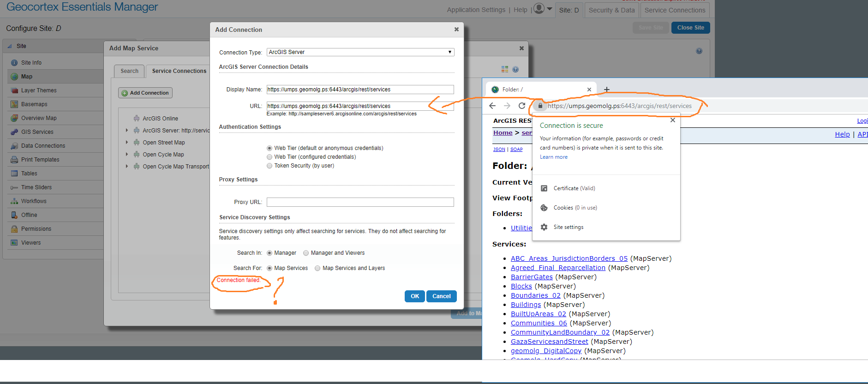The height and width of the screenshot is (384, 868).
Task: Click the Viewers icon
Action: pos(14,243)
